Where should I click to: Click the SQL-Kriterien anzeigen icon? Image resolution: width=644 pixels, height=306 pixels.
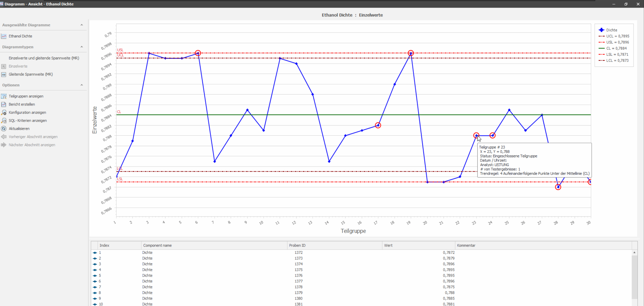click(4, 121)
